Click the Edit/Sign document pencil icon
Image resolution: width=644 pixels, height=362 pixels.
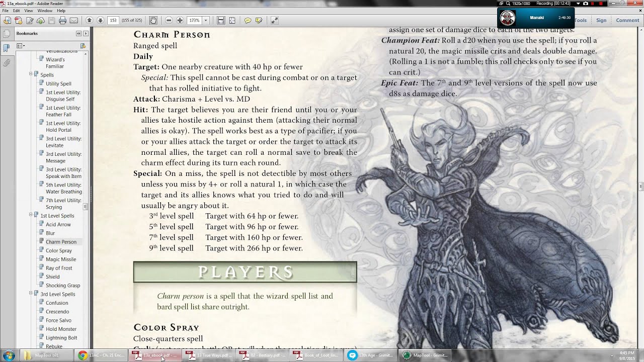29,21
